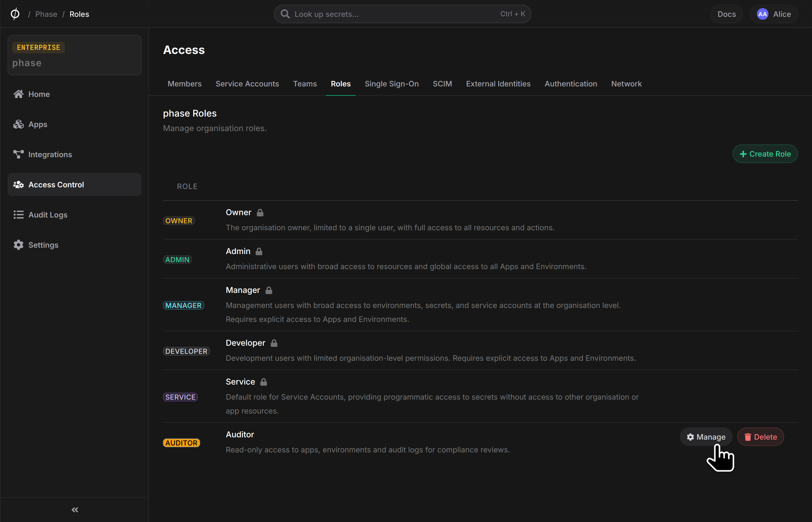The width and height of the screenshot is (812, 522).
Task: Click the phase Roles heading
Action: click(x=190, y=113)
